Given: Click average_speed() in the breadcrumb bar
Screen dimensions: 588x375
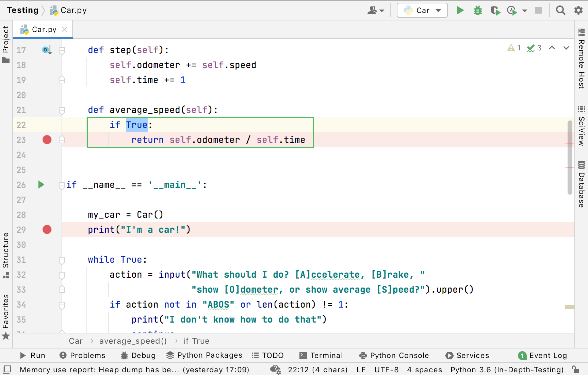Looking at the screenshot, I should point(133,341).
